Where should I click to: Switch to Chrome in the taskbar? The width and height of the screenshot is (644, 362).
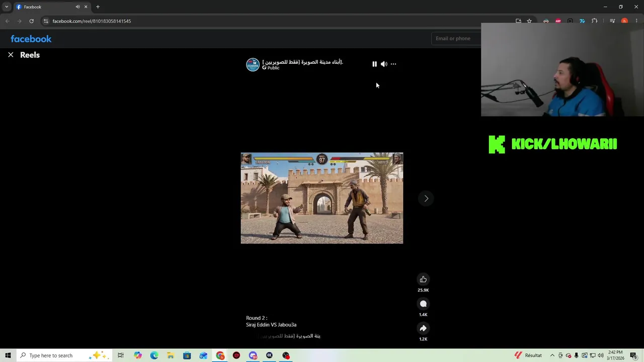220,355
